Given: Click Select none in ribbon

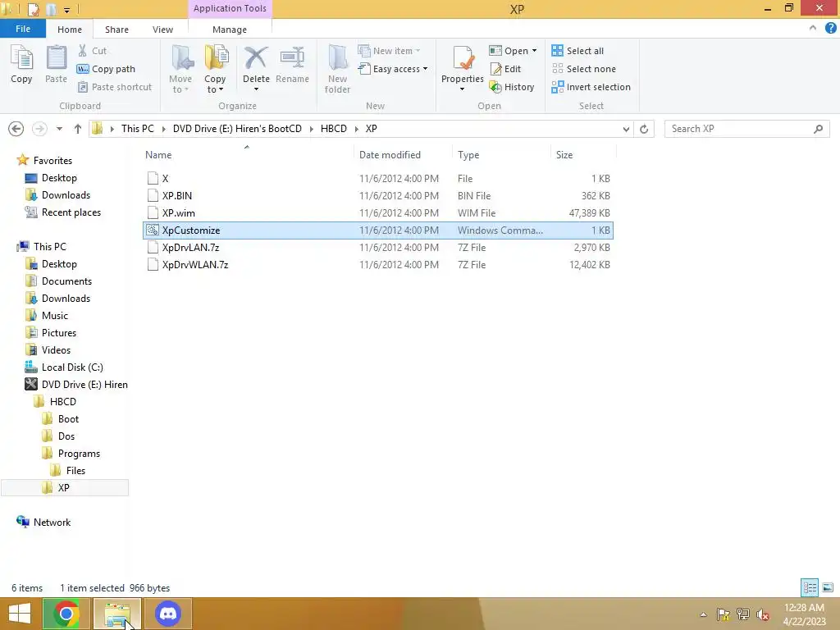Looking at the screenshot, I should click(583, 69).
